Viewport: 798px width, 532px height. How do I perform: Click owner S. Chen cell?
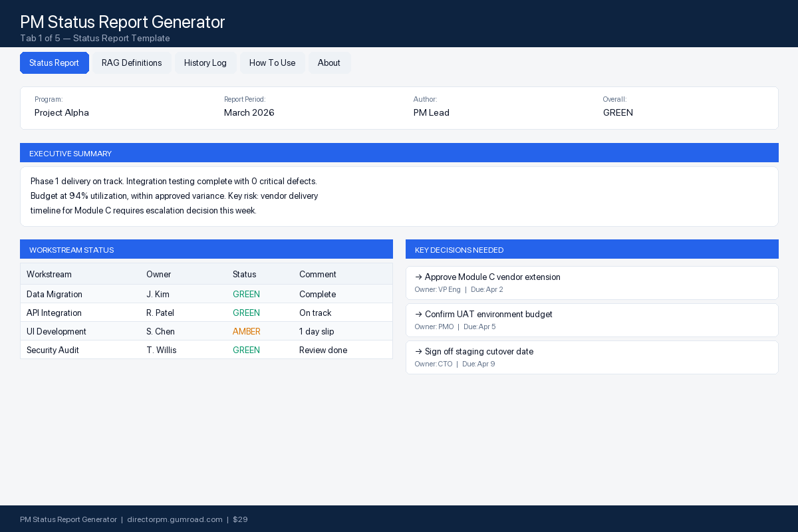coord(160,331)
